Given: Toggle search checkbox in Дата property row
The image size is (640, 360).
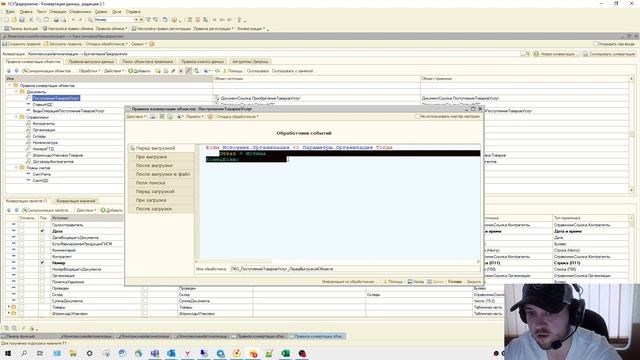Looking at the screenshot, I should [x=42, y=231].
